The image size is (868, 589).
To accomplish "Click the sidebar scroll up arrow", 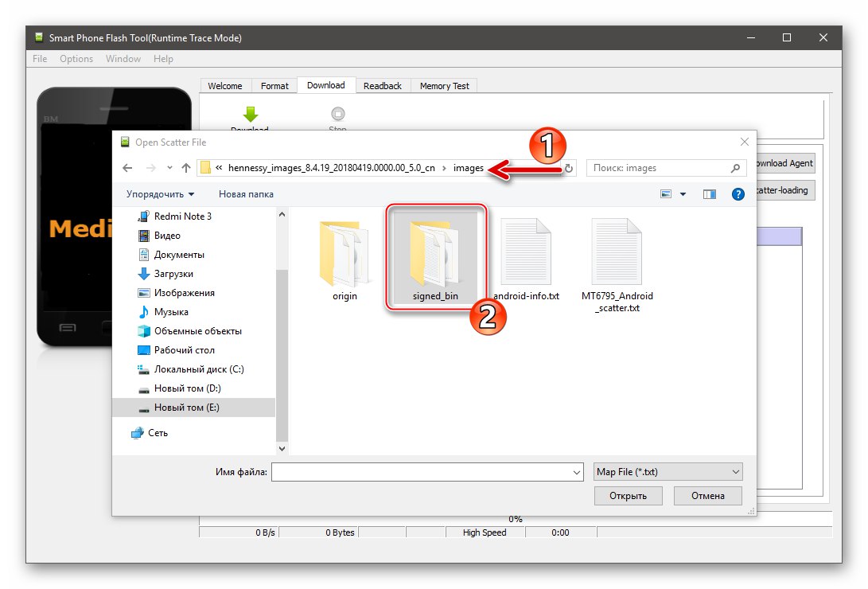I will [x=282, y=214].
